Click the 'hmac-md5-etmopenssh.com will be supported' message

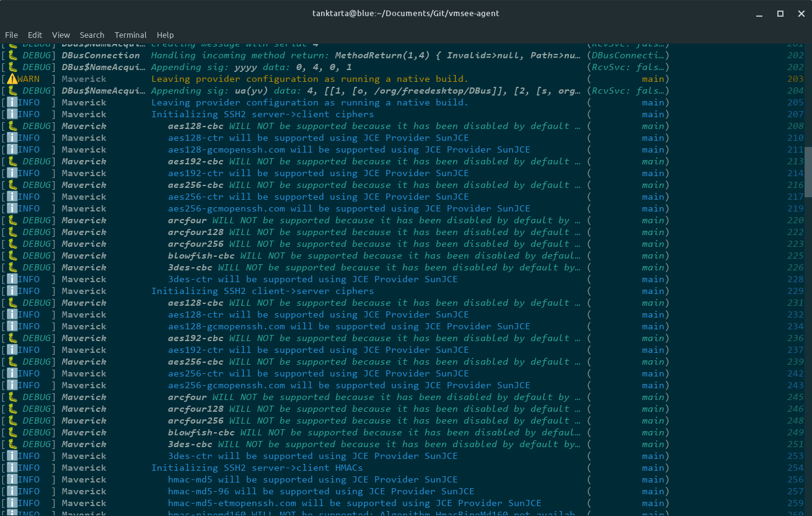tap(355, 503)
